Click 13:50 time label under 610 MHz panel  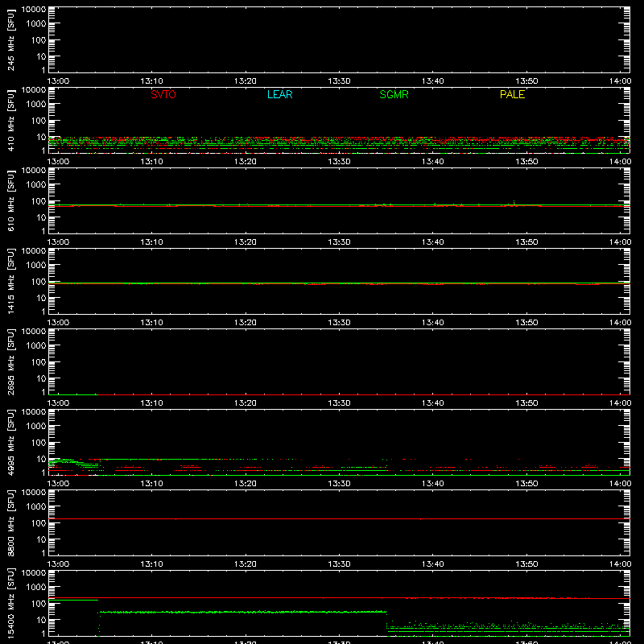tap(526, 242)
